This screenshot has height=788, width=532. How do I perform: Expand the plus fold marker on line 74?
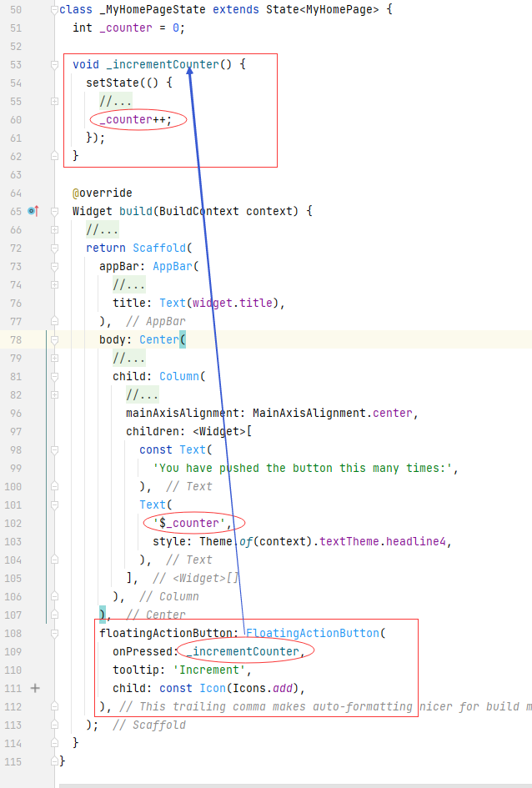pyautogui.click(x=54, y=285)
